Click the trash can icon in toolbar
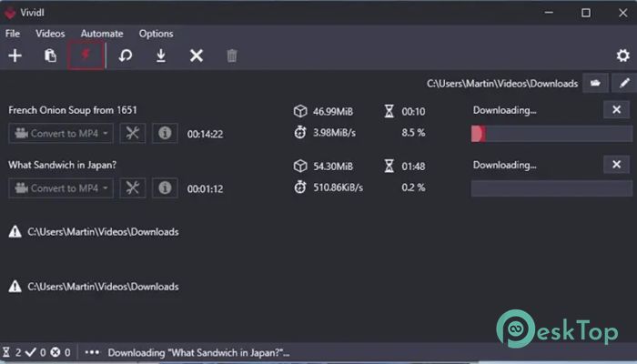This screenshot has width=637, height=364. click(x=232, y=56)
